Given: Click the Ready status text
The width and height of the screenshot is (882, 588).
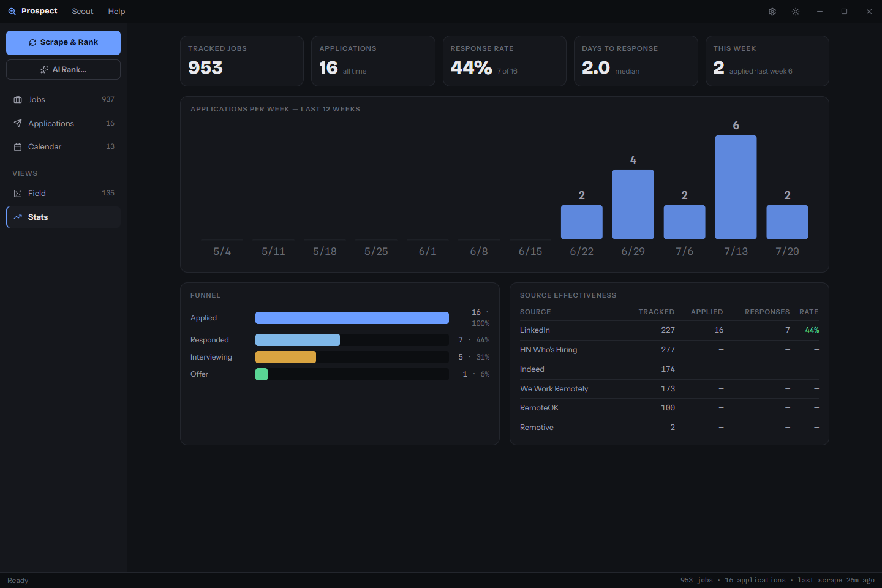Looking at the screenshot, I should tap(18, 581).
